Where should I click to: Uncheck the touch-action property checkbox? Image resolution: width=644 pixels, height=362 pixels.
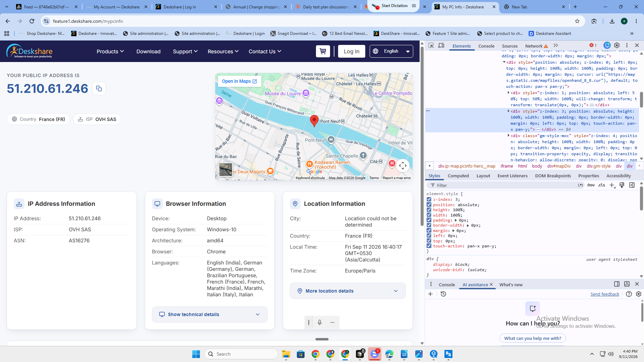tap(429, 246)
